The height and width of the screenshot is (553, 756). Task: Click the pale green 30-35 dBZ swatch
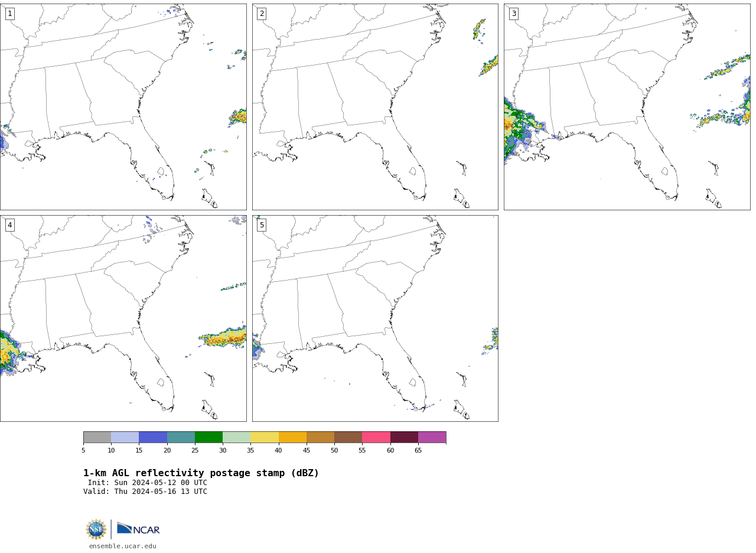(236, 437)
